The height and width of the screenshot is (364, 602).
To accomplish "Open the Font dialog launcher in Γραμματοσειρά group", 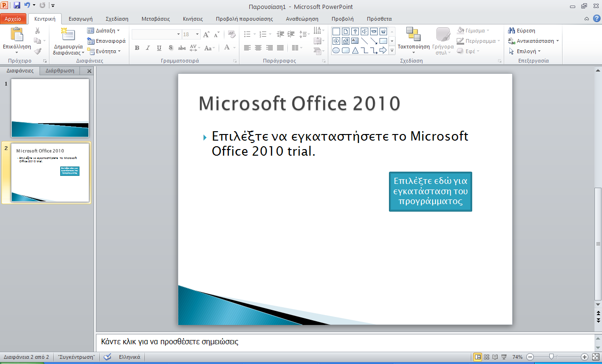I will point(235,61).
